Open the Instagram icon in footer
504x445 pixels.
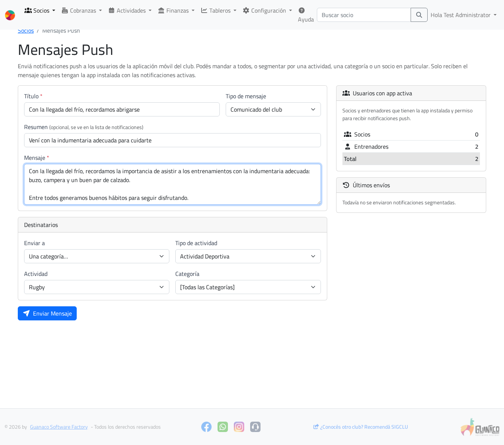(x=239, y=427)
